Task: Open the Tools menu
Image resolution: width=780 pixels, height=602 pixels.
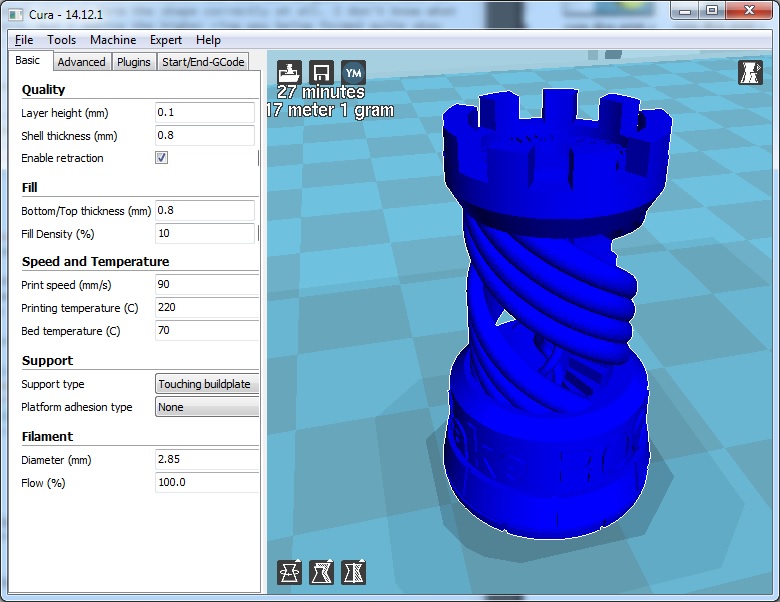Action: click(x=62, y=40)
